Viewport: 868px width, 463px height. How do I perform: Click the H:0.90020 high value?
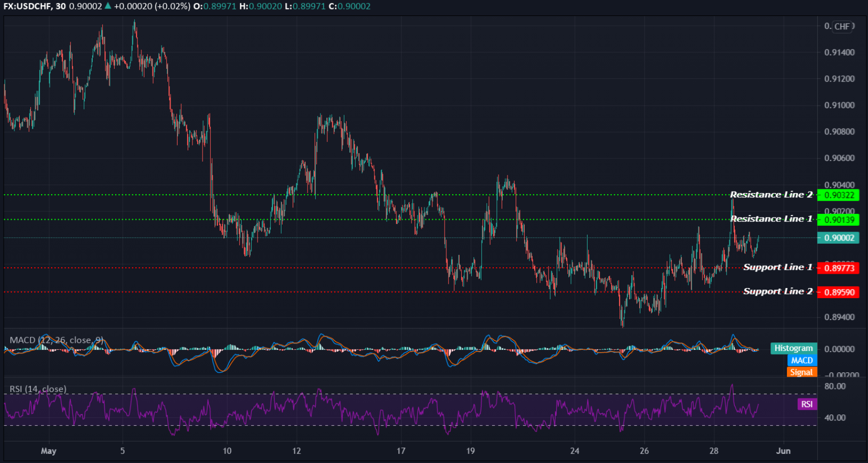[x=260, y=6]
